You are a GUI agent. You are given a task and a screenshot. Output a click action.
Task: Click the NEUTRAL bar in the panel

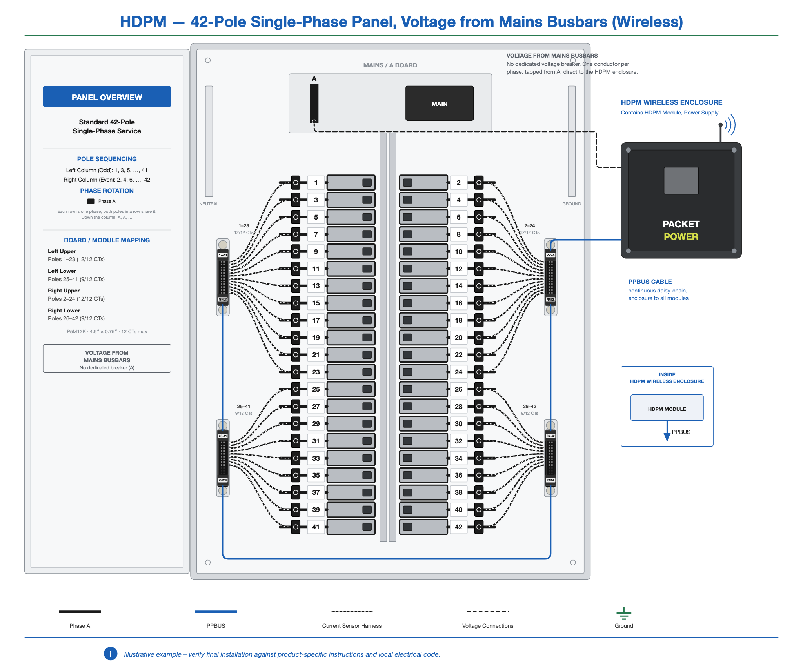click(209, 141)
